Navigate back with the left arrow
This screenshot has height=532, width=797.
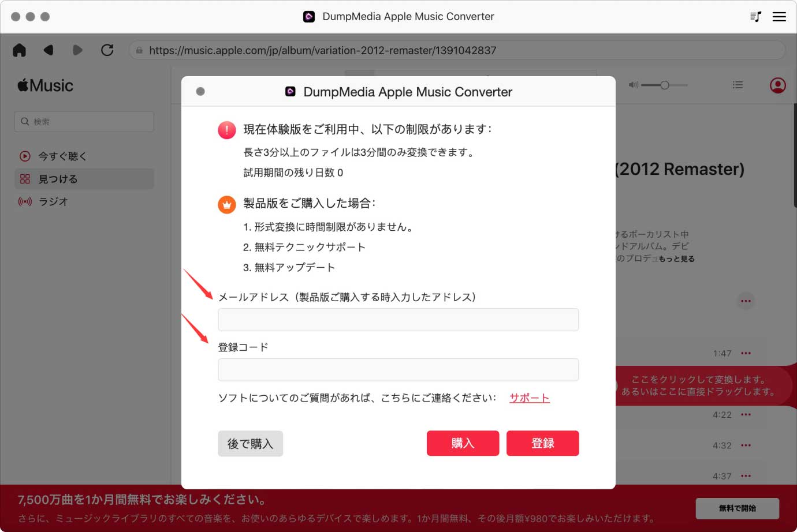click(x=49, y=50)
